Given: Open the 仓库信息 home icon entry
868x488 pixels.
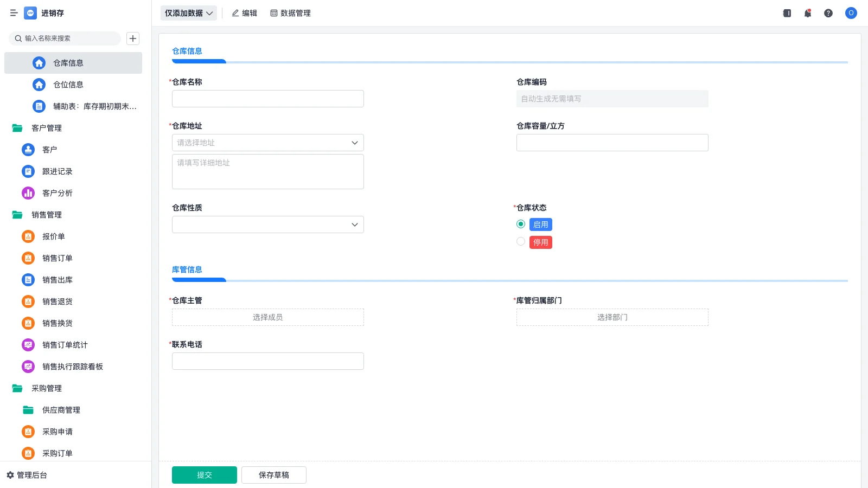Looking at the screenshot, I should [39, 63].
